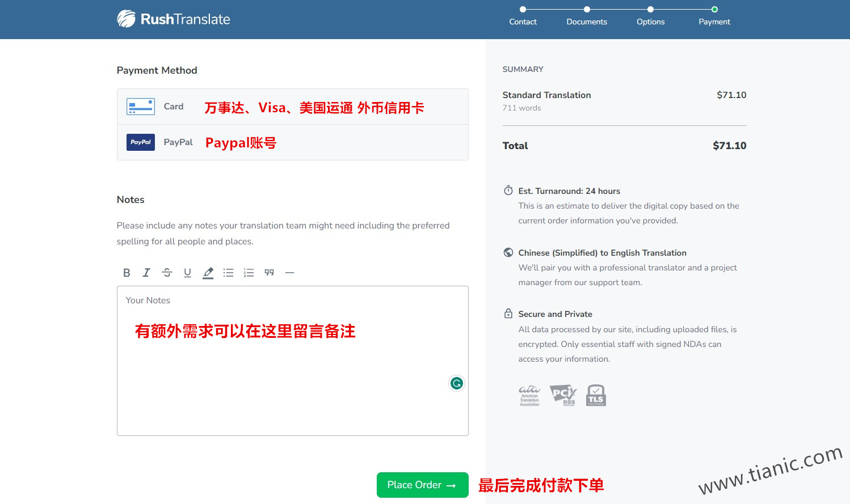Insert a numbered list
This screenshot has width=850, height=504.
(x=249, y=273)
